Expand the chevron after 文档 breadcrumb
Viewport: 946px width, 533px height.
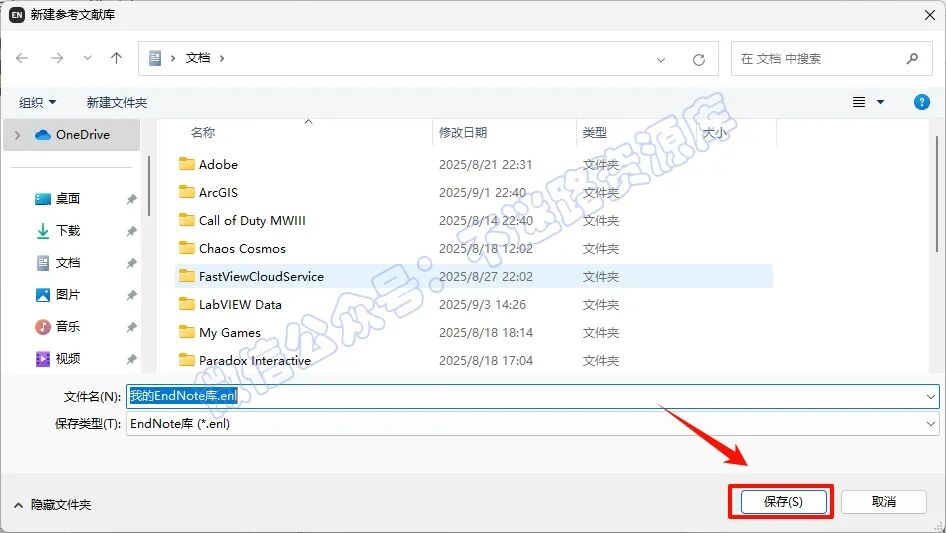pyautogui.click(x=222, y=58)
